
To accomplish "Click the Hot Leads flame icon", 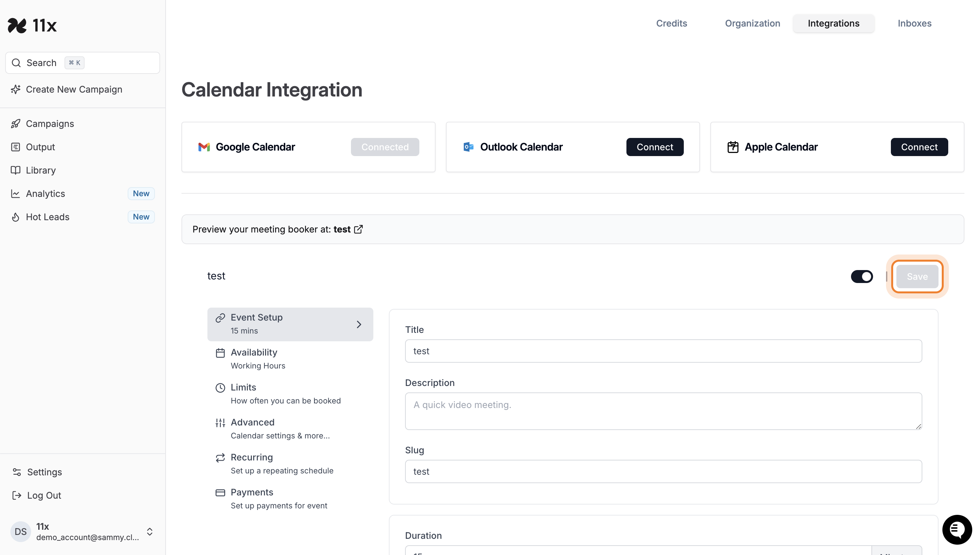I will pyautogui.click(x=16, y=217).
